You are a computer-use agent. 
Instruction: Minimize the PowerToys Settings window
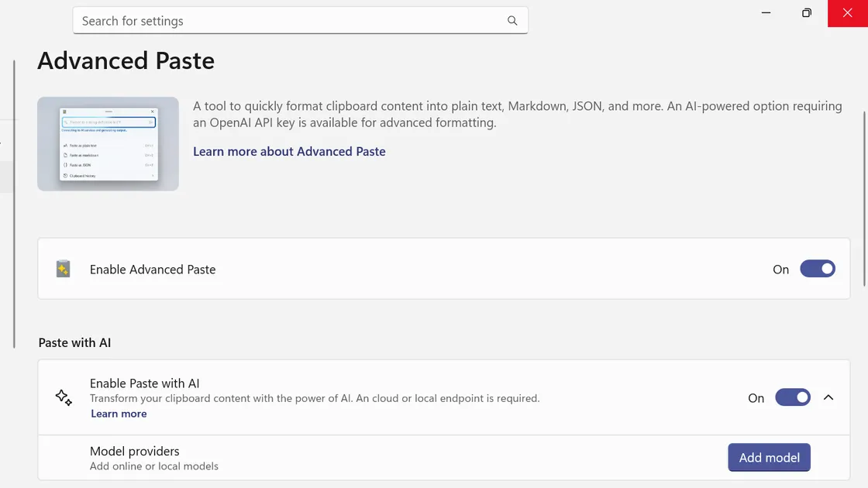pyautogui.click(x=766, y=13)
